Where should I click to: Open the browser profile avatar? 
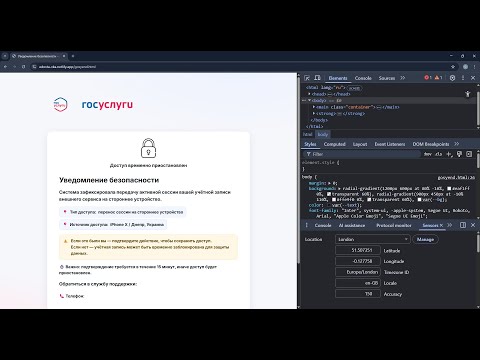coord(465,67)
